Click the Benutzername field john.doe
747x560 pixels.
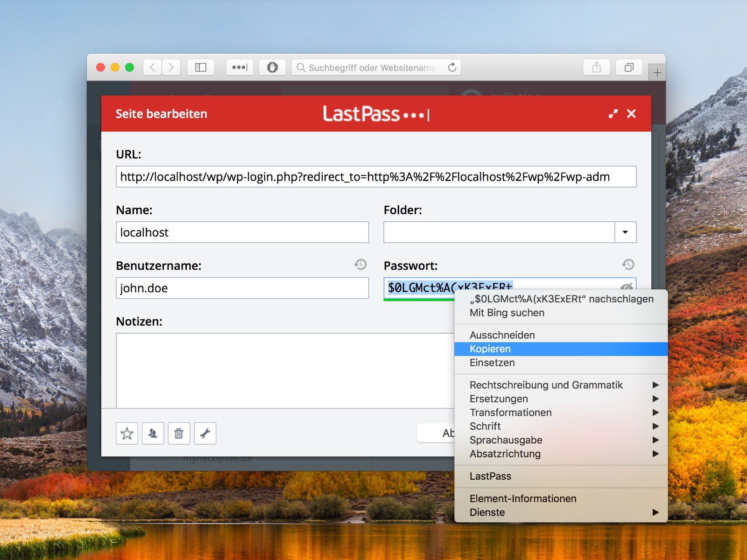pos(242,288)
